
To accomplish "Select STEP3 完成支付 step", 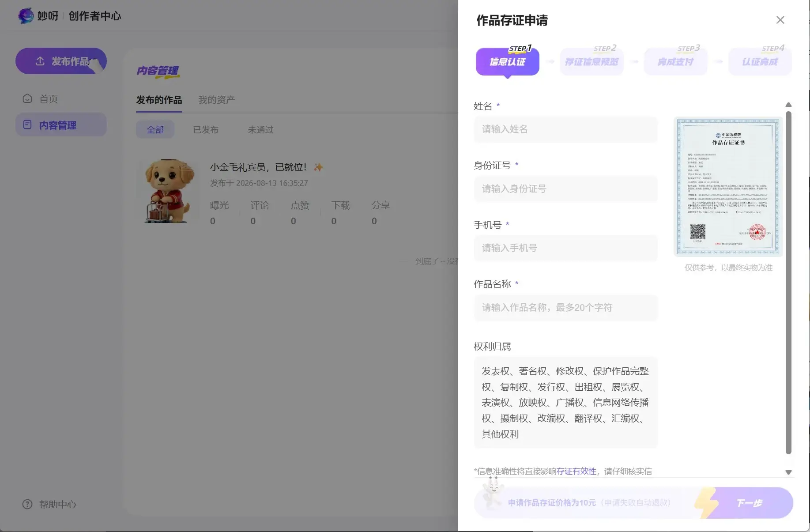I will (x=676, y=61).
